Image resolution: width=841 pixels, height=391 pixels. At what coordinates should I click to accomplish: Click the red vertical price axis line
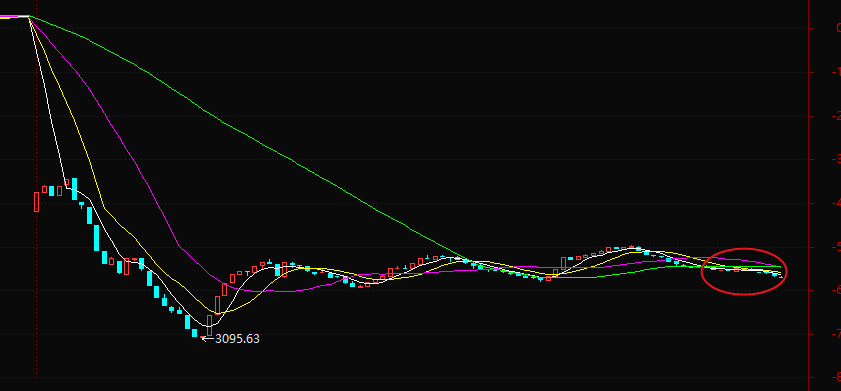(808, 195)
